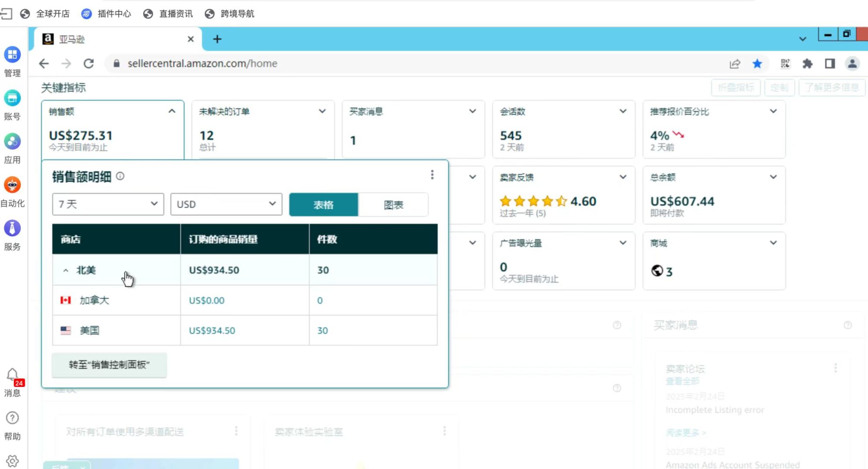Click the 加拿大 row label
Image resolution: width=868 pixels, height=469 pixels.
[x=94, y=300]
